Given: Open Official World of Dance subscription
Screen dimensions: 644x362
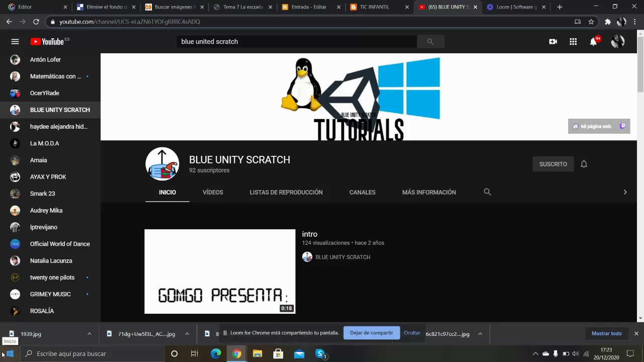Looking at the screenshot, I should (x=50, y=244).
